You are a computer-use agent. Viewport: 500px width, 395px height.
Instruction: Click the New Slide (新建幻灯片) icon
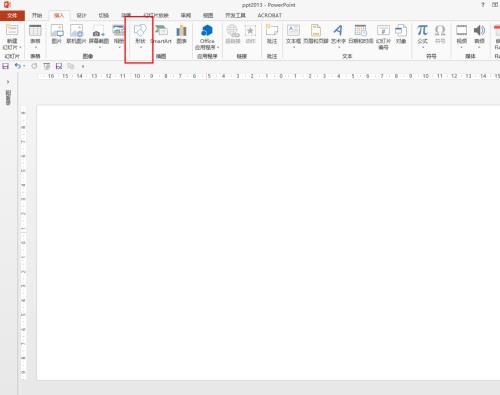click(x=12, y=30)
